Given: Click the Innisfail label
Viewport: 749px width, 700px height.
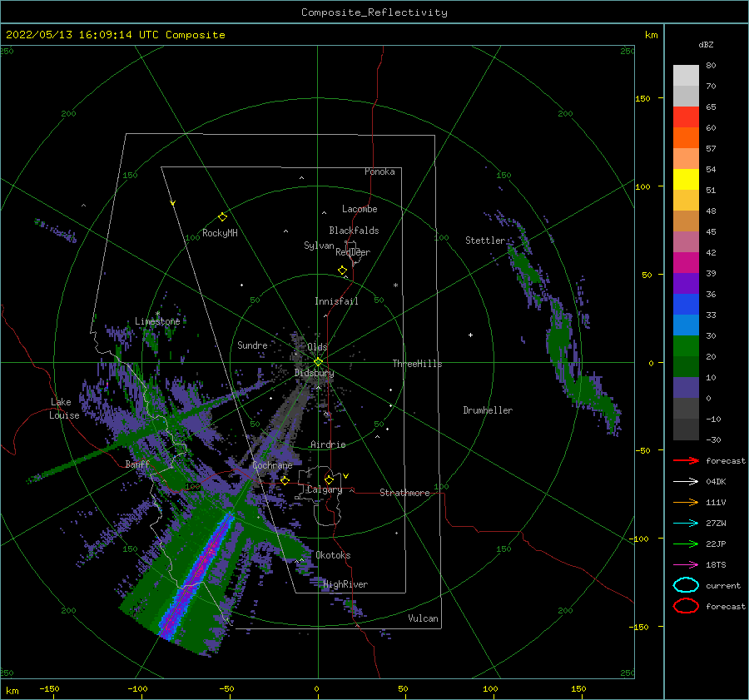Looking at the screenshot, I should 336,301.
